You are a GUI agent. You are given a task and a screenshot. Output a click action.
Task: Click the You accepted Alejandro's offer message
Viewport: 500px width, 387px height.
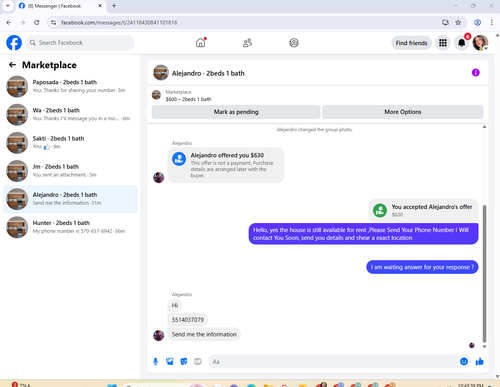(x=423, y=210)
